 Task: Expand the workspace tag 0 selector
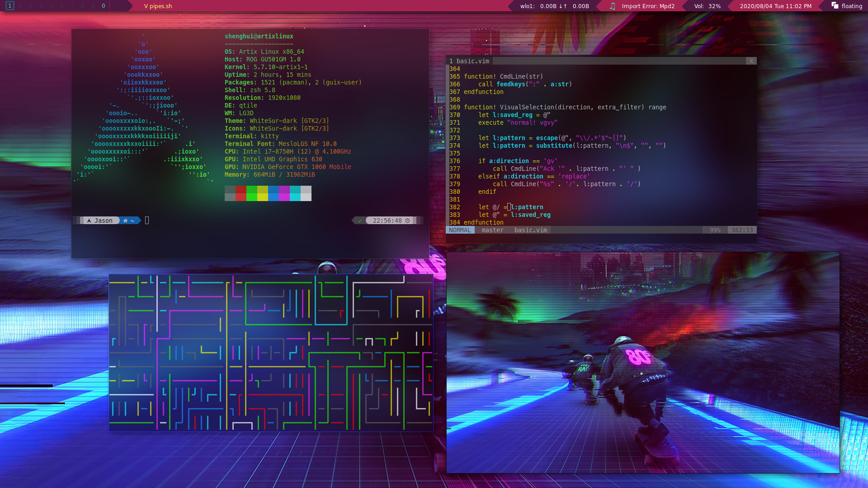click(x=103, y=6)
